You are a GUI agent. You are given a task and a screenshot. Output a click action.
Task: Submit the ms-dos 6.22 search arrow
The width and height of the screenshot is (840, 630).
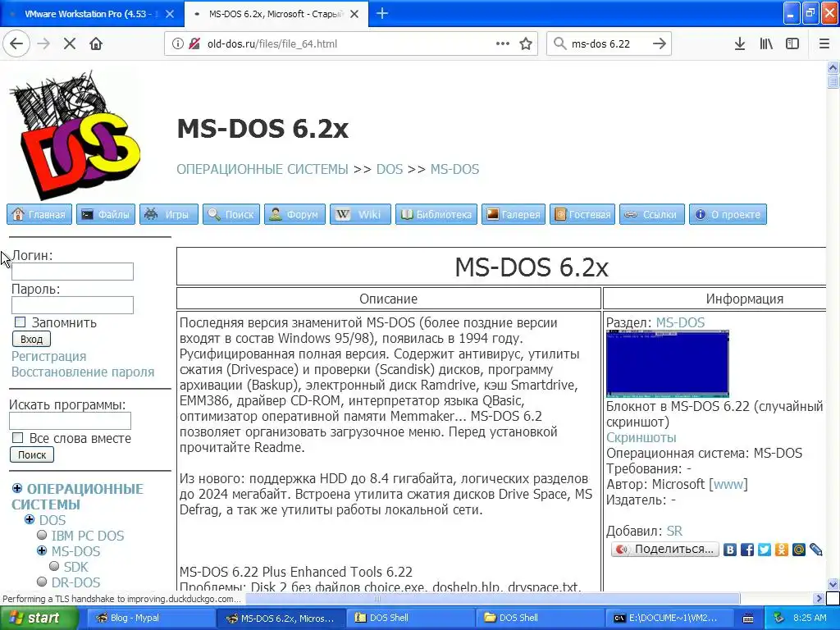[659, 44]
